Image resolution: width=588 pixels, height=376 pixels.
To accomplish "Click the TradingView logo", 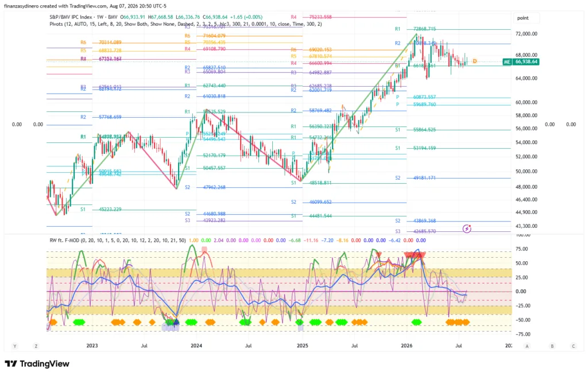I will click(x=37, y=363).
